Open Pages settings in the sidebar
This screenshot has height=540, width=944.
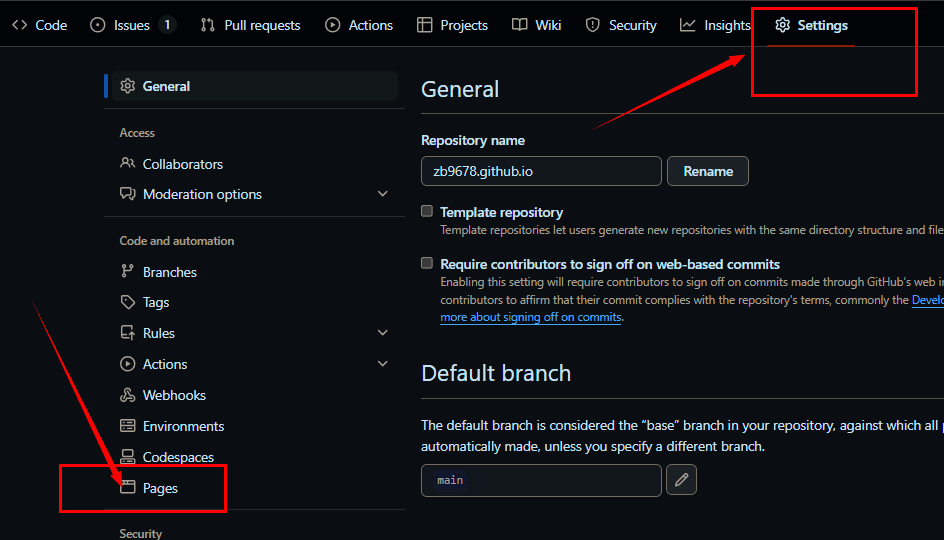point(160,488)
